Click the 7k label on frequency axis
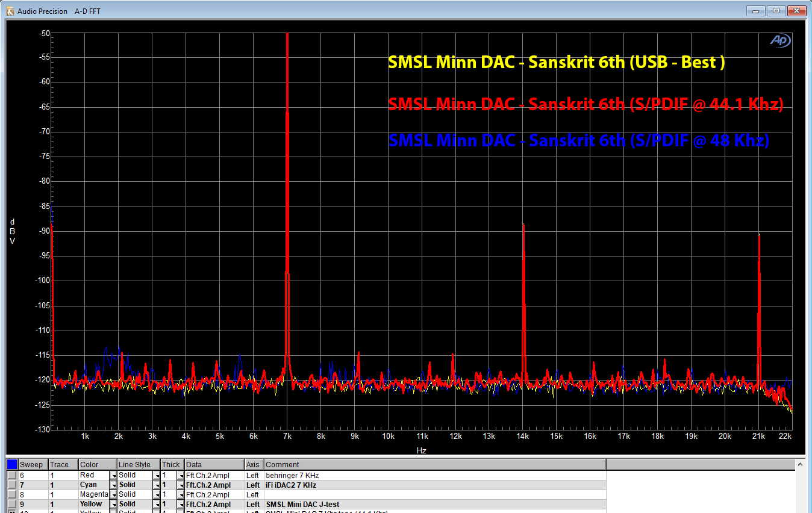 pos(287,437)
